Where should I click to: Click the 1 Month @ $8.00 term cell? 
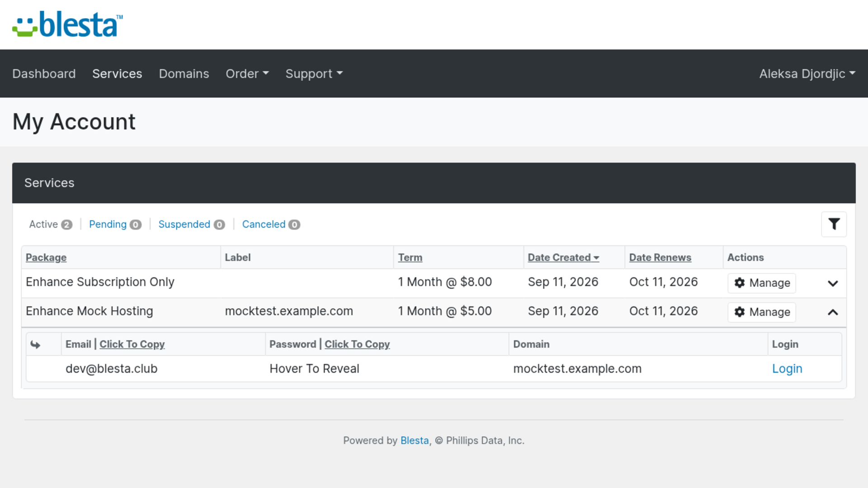click(x=445, y=282)
